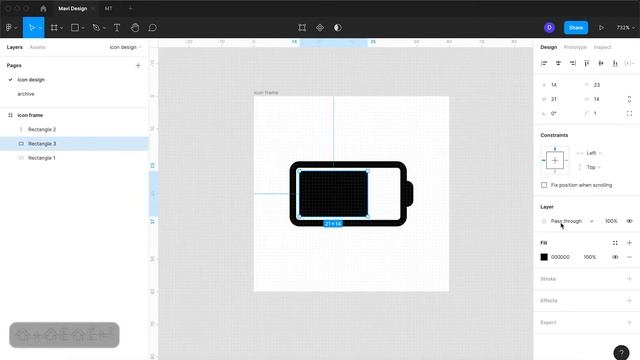Select the Rectangle 1 layer
640x360 pixels.
click(x=42, y=158)
